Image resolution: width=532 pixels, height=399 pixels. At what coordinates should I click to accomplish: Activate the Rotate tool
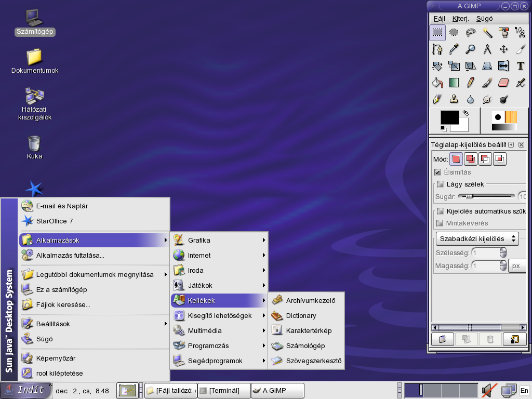437,66
